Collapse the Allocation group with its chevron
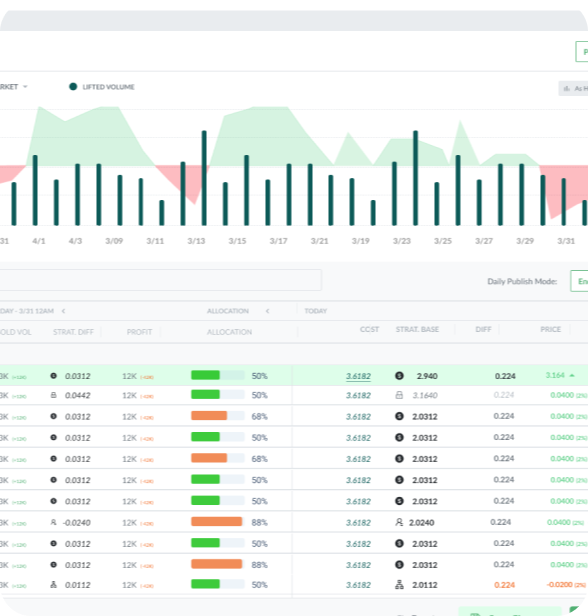 point(267,311)
